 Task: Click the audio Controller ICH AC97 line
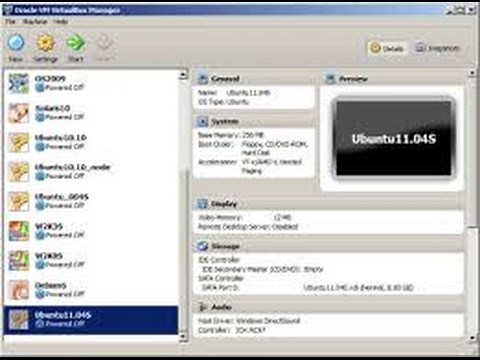point(232,330)
